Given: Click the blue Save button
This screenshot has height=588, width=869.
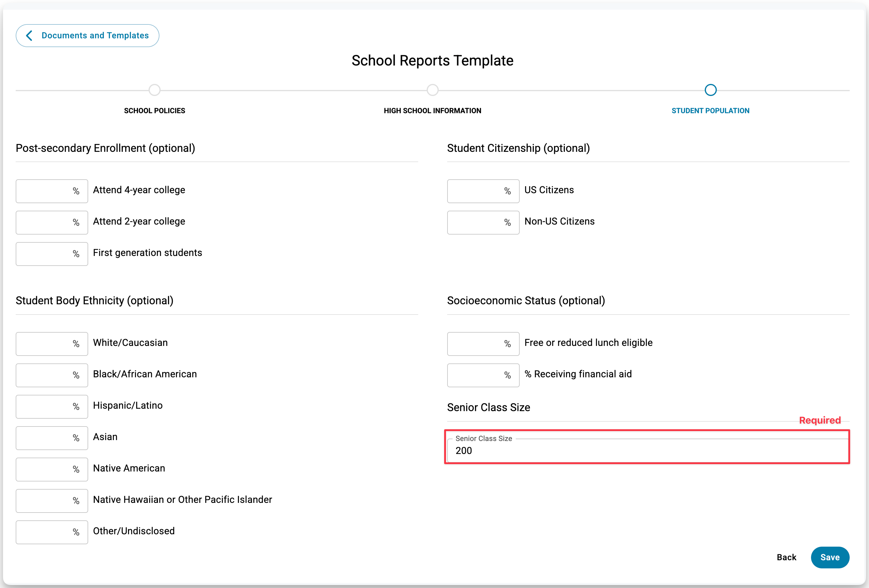Looking at the screenshot, I should pos(830,557).
